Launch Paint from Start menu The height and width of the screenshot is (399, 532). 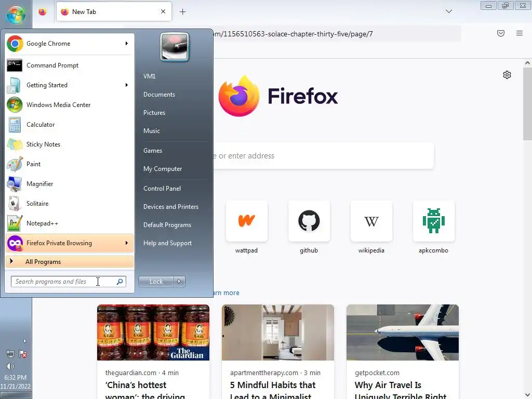click(x=69, y=164)
